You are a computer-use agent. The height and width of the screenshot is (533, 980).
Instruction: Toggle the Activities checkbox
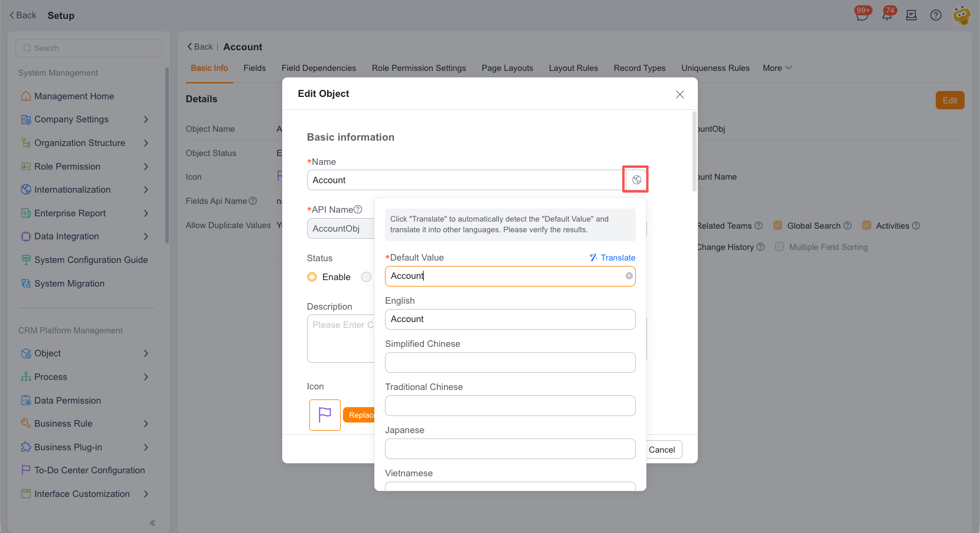pos(867,225)
